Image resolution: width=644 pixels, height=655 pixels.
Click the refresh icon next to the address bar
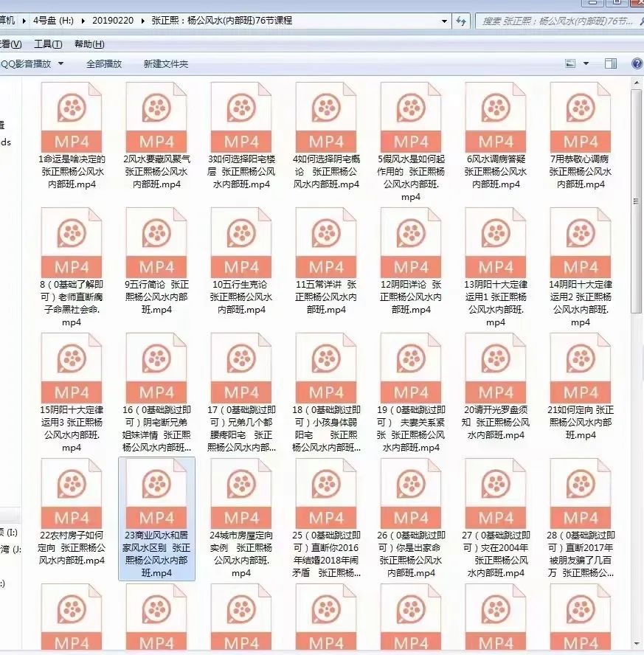click(x=463, y=21)
